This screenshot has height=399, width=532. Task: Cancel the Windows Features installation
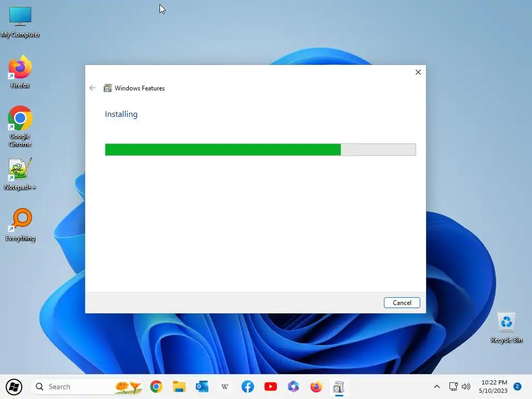[402, 303]
